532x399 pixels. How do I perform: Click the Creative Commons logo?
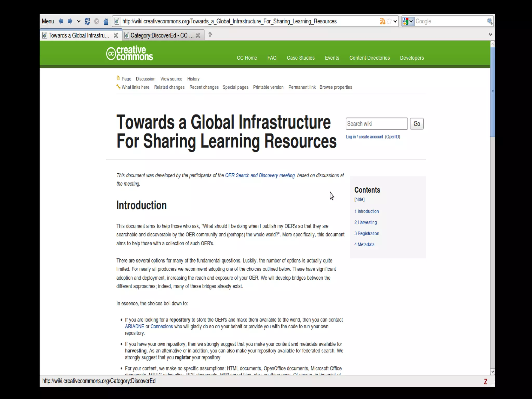130,53
